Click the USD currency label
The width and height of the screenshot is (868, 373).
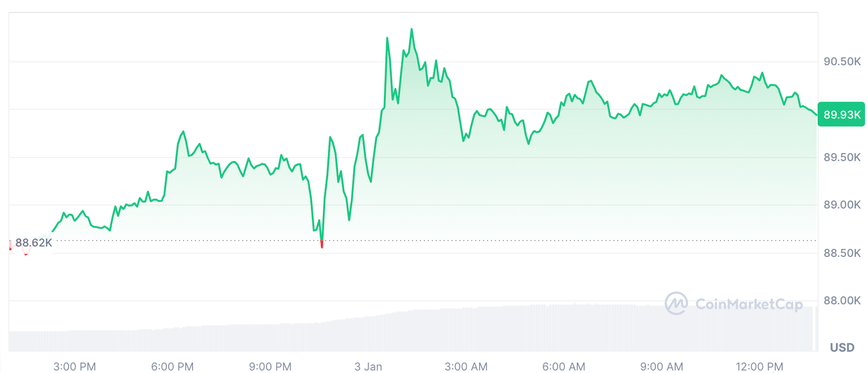coord(842,347)
